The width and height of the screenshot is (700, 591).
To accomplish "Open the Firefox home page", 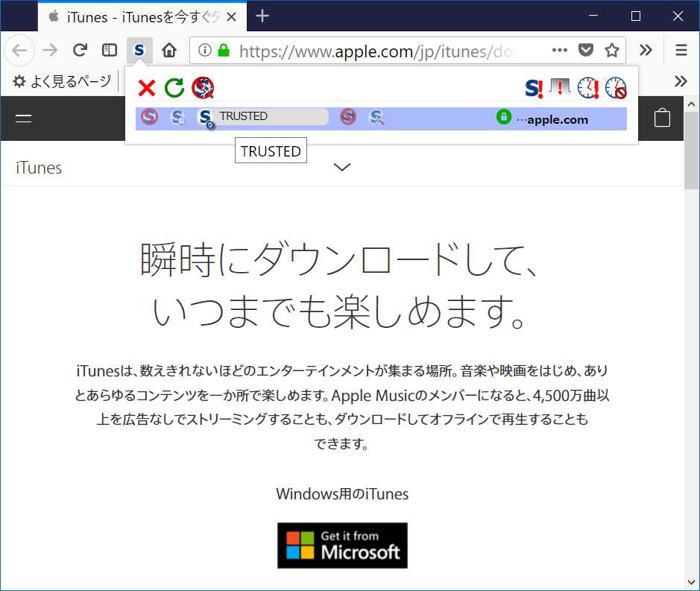I will pos(169,50).
